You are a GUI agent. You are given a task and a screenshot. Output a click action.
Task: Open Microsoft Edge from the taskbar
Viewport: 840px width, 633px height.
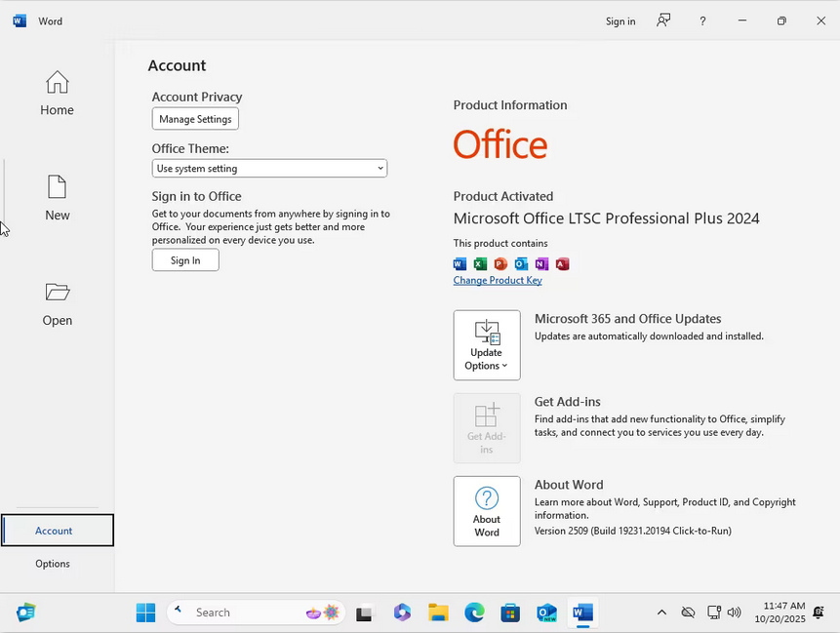click(x=474, y=613)
